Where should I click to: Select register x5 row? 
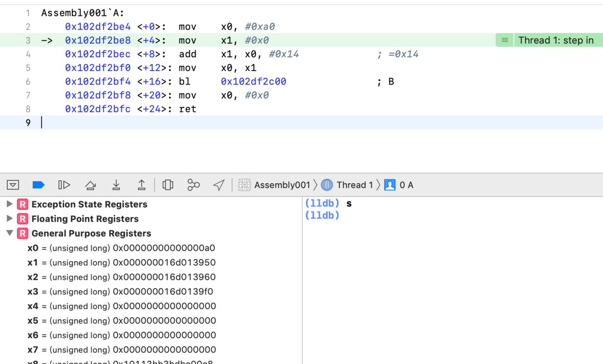(x=151, y=321)
